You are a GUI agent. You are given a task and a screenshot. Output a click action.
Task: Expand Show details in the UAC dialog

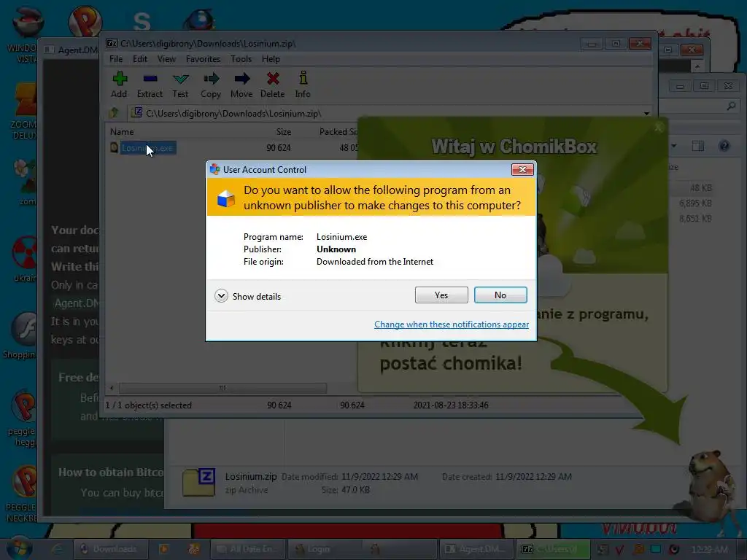(x=248, y=296)
